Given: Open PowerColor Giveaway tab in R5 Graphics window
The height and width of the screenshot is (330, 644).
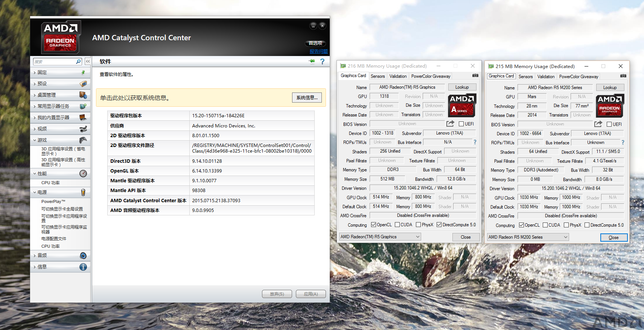Looking at the screenshot, I should [x=431, y=76].
